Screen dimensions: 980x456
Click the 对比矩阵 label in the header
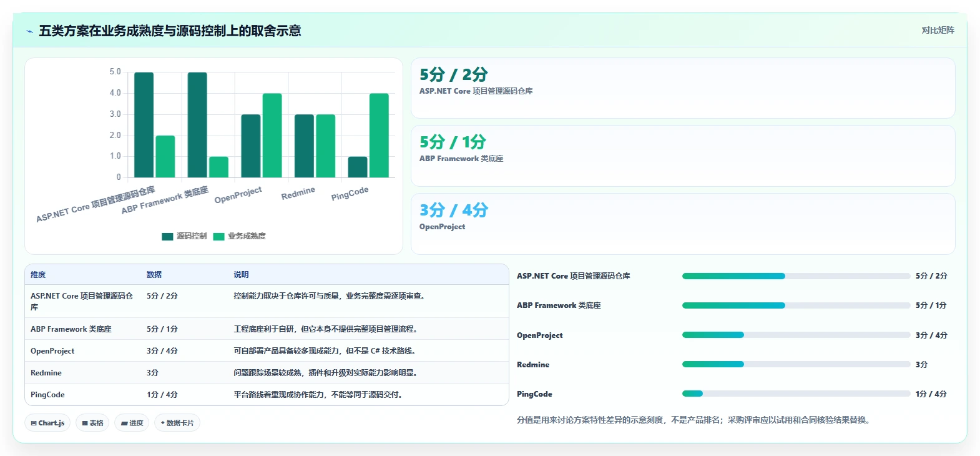(x=938, y=30)
